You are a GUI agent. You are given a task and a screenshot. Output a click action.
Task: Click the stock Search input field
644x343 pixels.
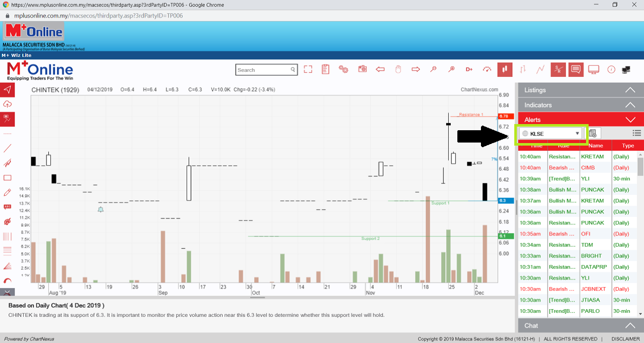tap(263, 70)
